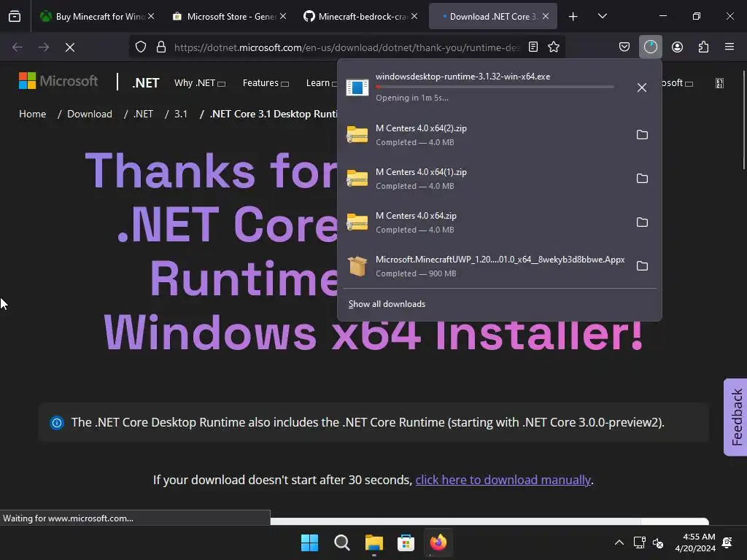Image resolution: width=747 pixels, height=560 pixels.
Task: Click the info icon in the notice
Action: pos(57,423)
